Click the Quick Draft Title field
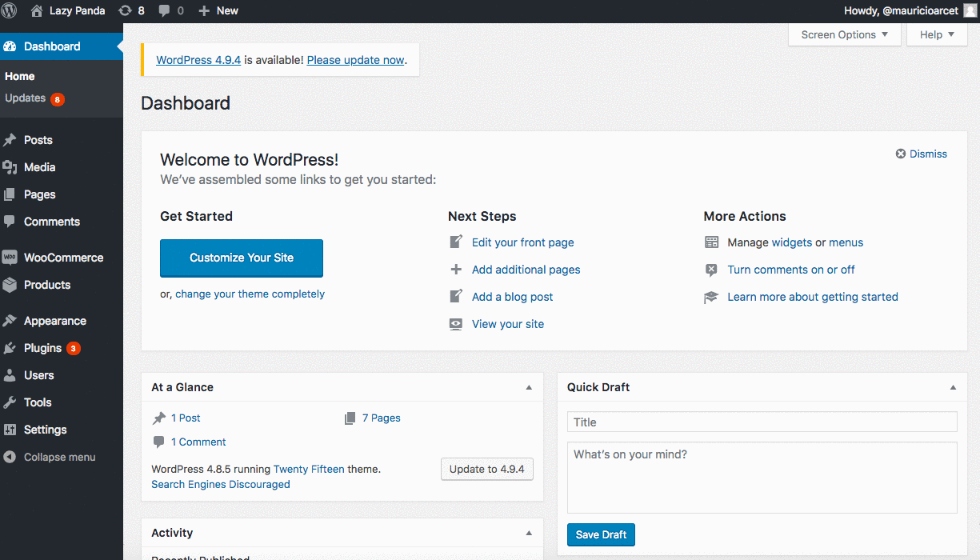 point(762,422)
